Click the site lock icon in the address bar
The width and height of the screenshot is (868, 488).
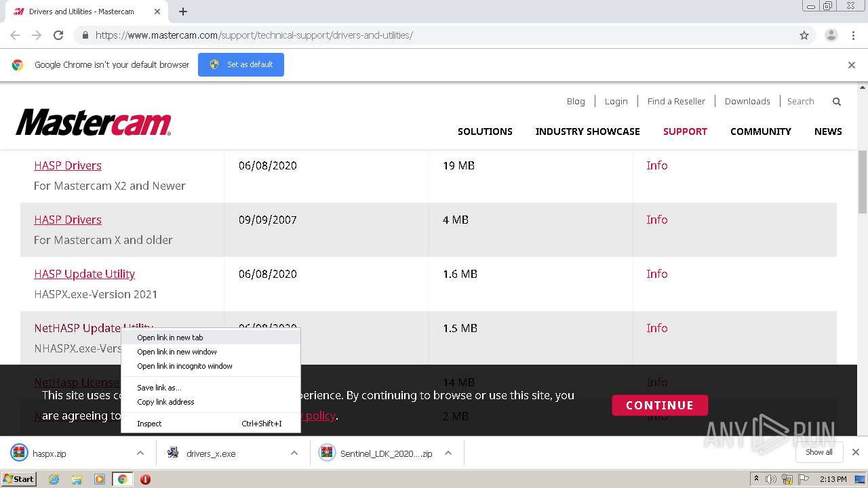(85, 35)
